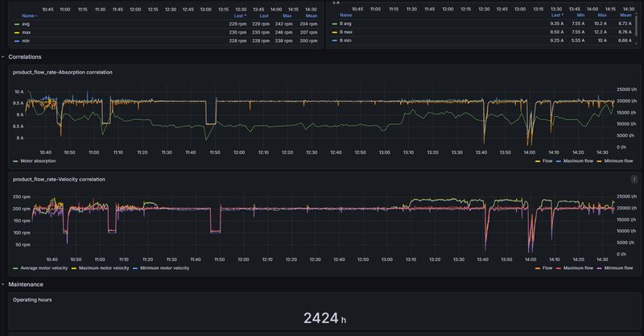644x336 pixels.
Task: Toggle the min series in rpm legend
Action: (26, 41)
